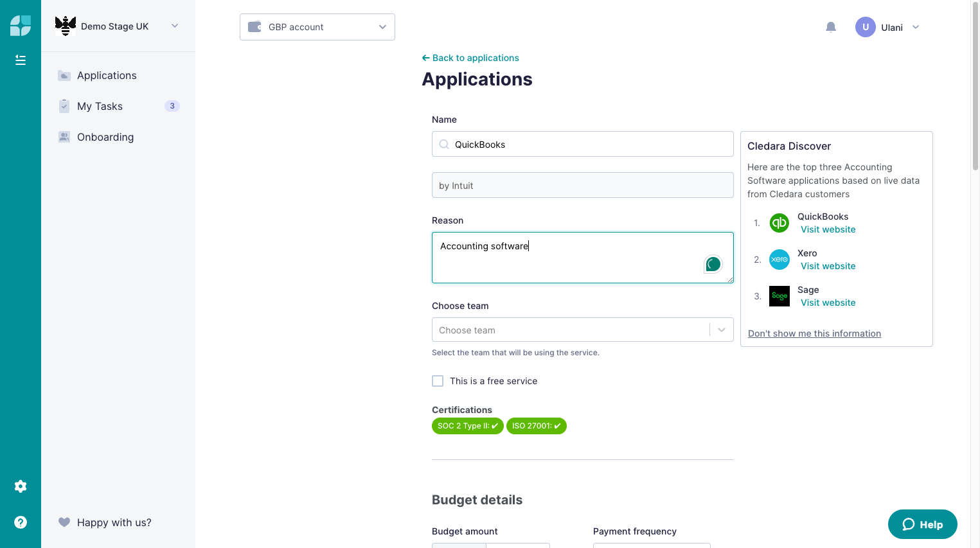Click the My Tasks clipboard icon
This screenshot has height=548, width=980.
pyautogui.click(x=64, y=106)
